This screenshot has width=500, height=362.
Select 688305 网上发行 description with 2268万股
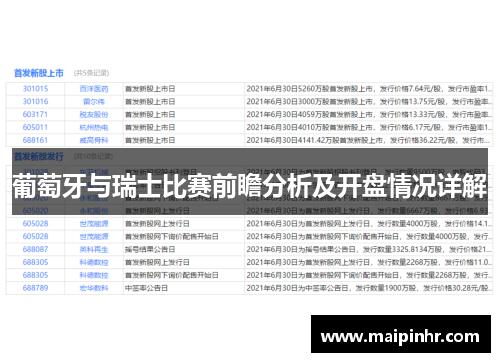pos(369,262)
